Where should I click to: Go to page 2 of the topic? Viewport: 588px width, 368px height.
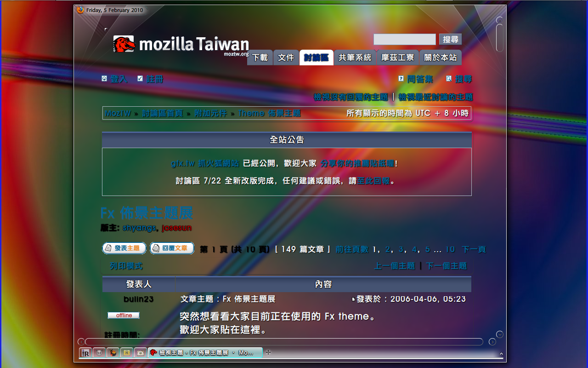(388, 249)
